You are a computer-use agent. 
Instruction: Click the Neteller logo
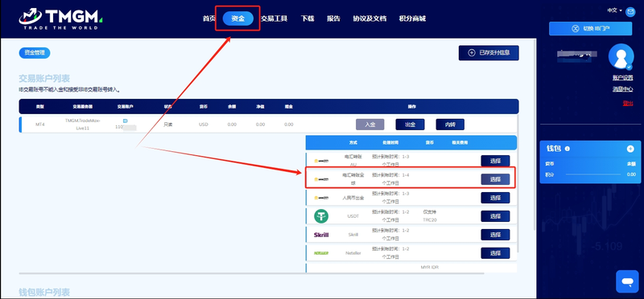(x=321, y=253)
